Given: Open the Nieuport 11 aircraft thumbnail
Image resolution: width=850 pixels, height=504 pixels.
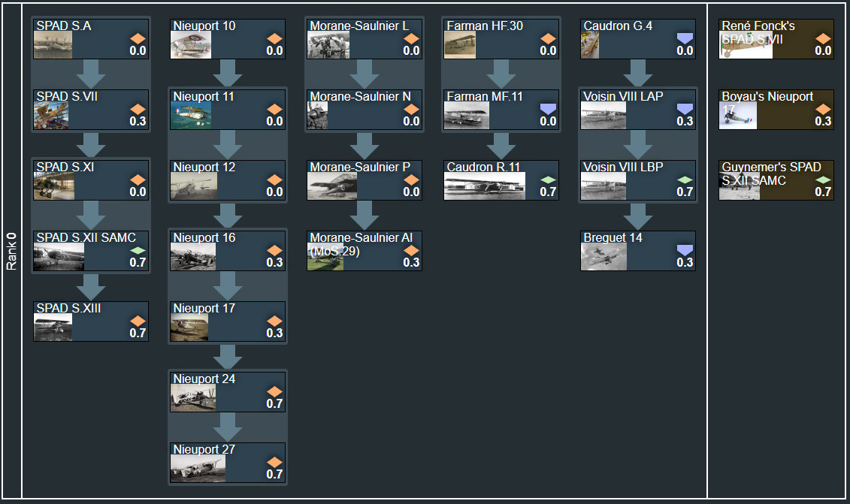Looking at the screenshot, I should pyautogui.click(x=191, y=115).
